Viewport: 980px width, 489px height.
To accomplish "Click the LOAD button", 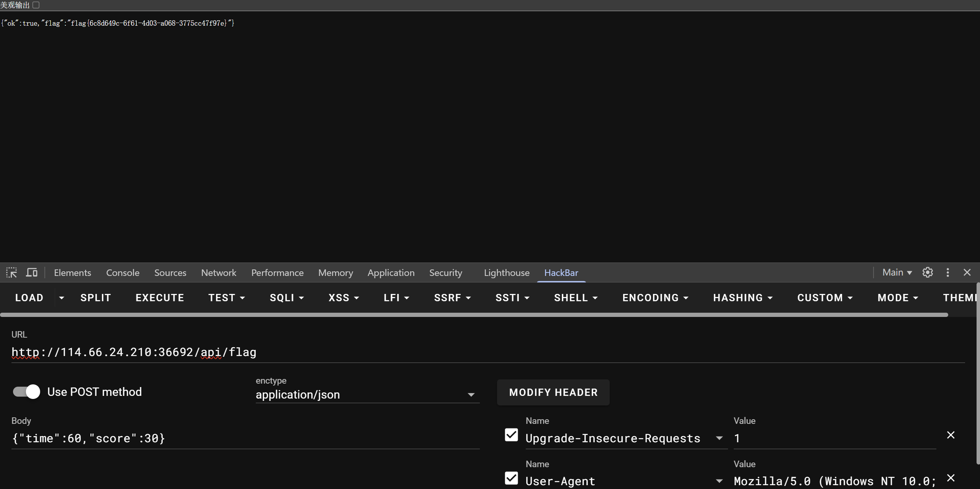I will point(29,298).
